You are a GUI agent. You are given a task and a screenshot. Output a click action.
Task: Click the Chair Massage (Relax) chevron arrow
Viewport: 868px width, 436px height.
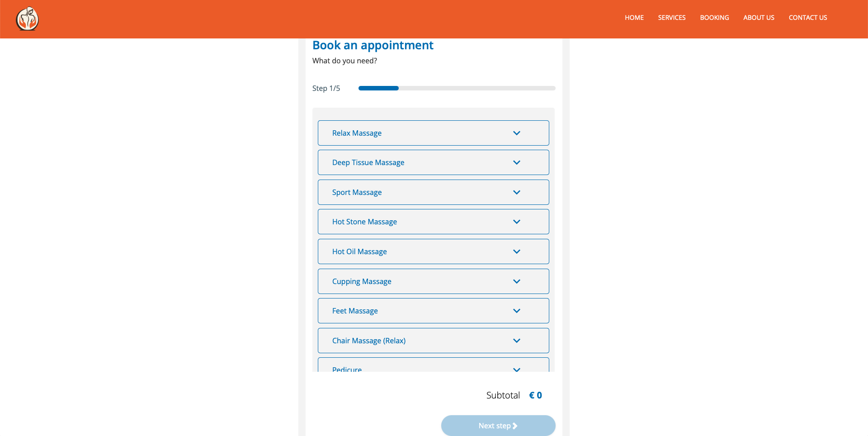click(517, 341)
